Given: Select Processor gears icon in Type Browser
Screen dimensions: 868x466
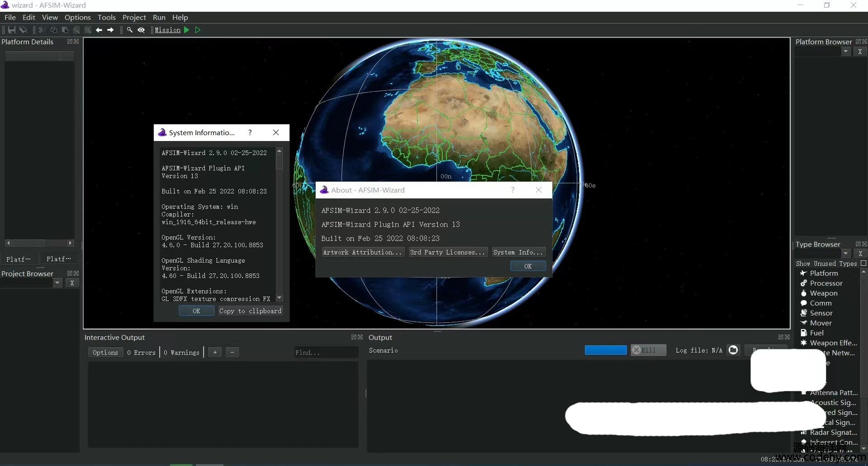Looking at the screenshot, I should [804, 283].
